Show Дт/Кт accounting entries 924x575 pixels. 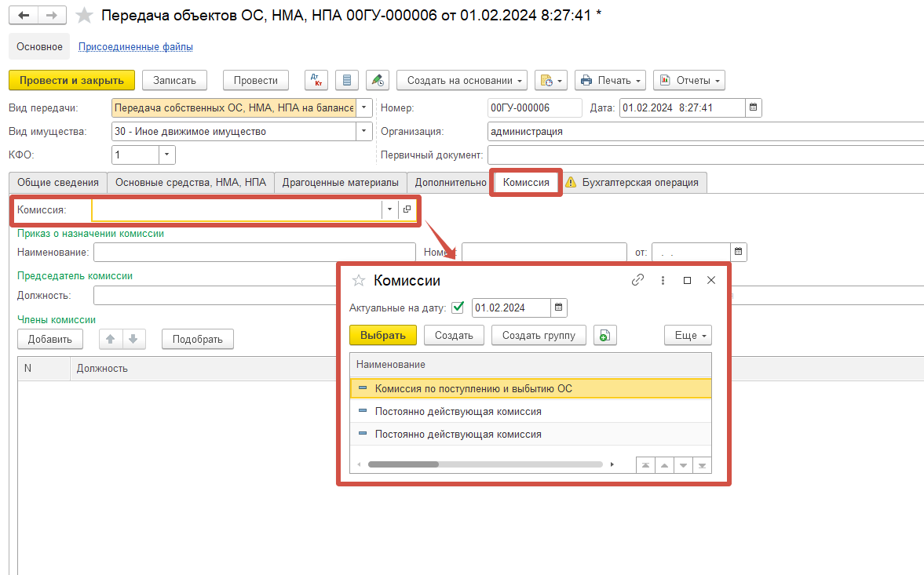click(x=316, y=80)
